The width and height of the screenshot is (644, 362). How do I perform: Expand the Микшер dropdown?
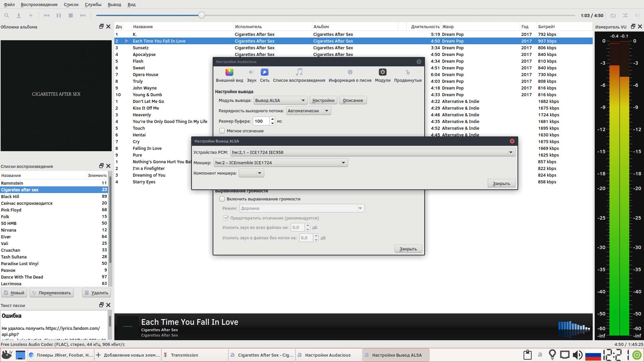tap(280, 163)
